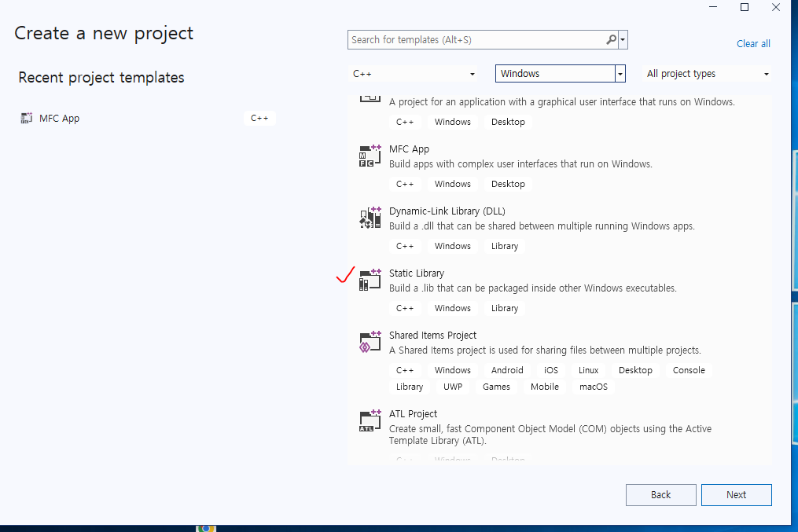Click the Library tag under Static Library
Image resolution: width=798 pixels, height=532 pixels.
point(504,308)
